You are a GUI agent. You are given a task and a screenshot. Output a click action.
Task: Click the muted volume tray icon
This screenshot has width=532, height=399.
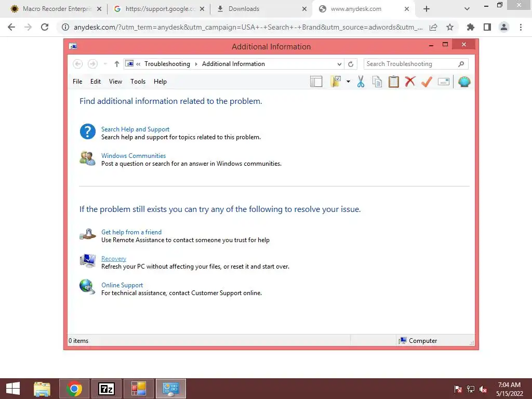[483, 389]
